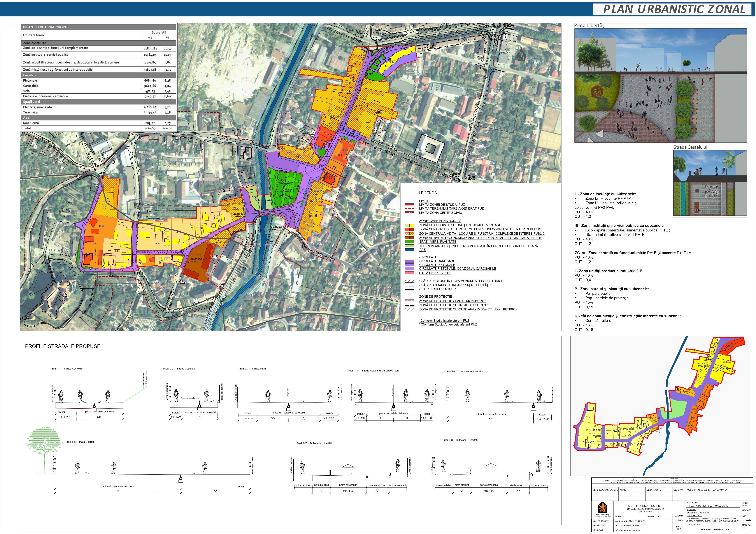The height and width of the screenshot is (534, 756).
Task: Click the APE dark blue legend swatch
Action: click(x=409, y=250)
